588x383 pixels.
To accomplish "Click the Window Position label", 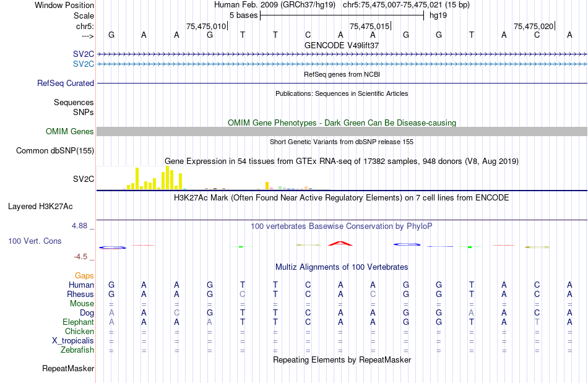I will (x=64, y=5).
